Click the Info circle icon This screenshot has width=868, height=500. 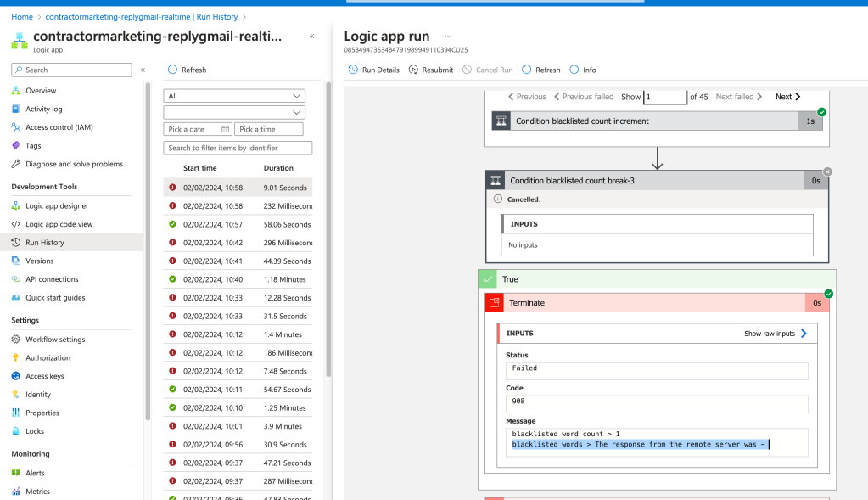574,70
